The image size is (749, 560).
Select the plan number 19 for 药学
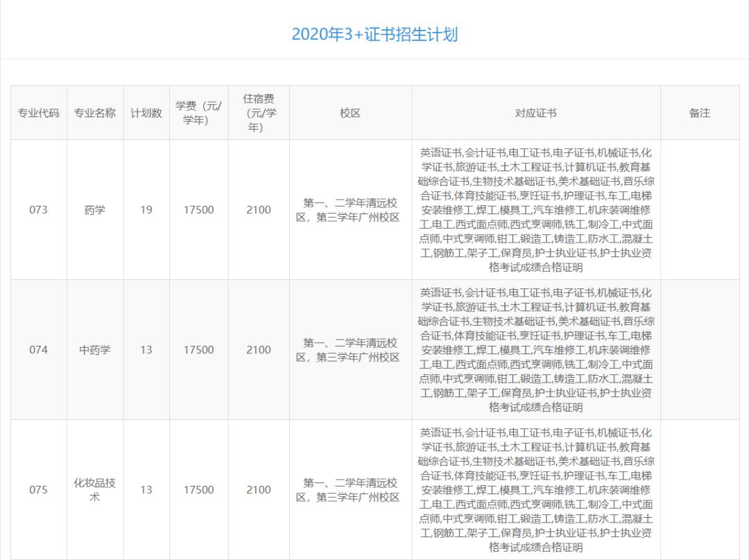coord(146,209)
